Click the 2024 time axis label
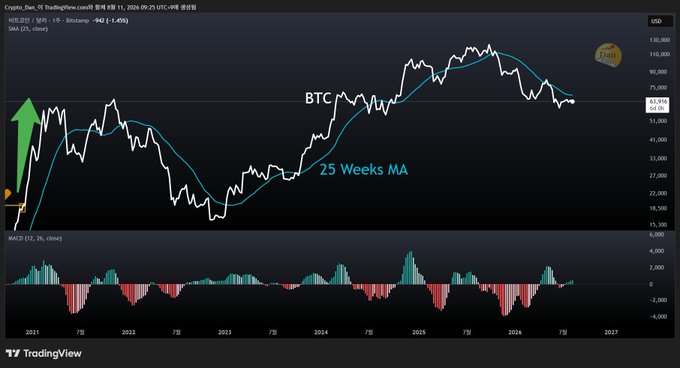680x368 pixels. pos(321,332)
